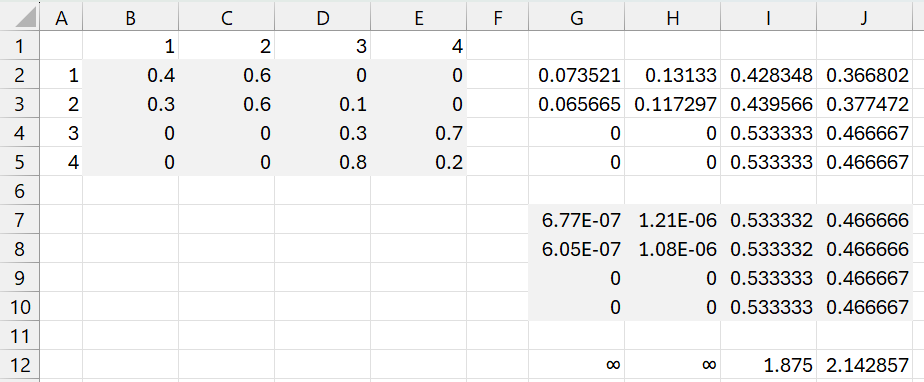Click cell A3 containing label 2
The width and height of the screenshot is (924, 382).
pos(61,103)
